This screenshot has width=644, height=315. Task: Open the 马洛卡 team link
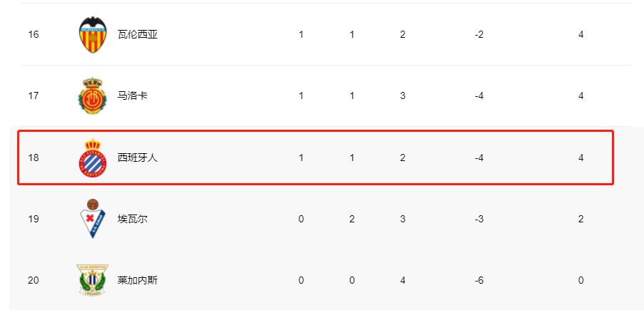[x=133, y=95]
